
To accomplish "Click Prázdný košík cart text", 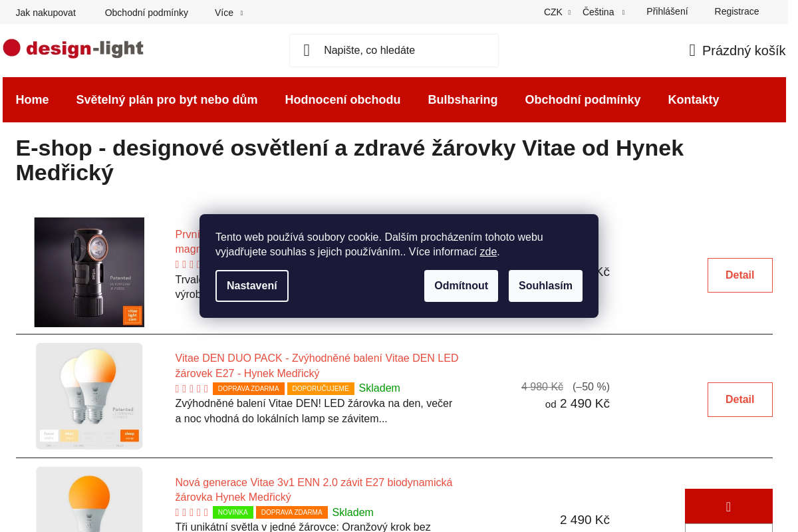I will pos(743,51).
